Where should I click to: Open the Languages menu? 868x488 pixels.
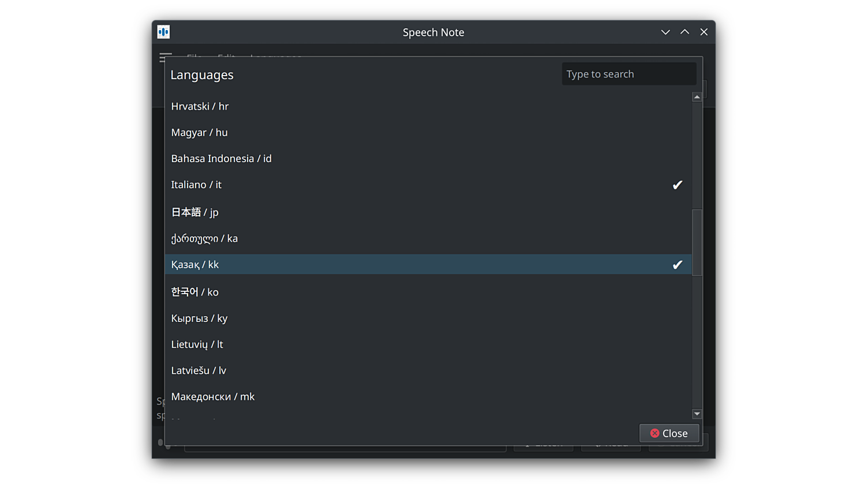click(276, 58)
